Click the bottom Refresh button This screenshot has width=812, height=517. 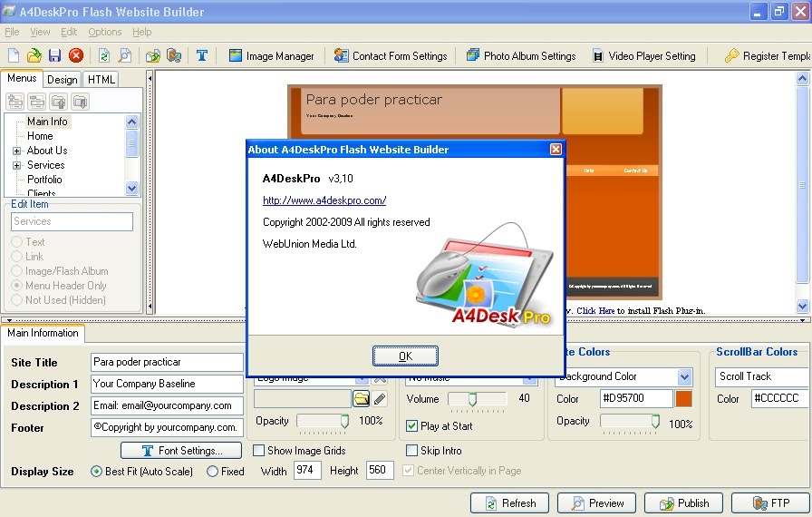pyautogui.click(x=509, y=503)
